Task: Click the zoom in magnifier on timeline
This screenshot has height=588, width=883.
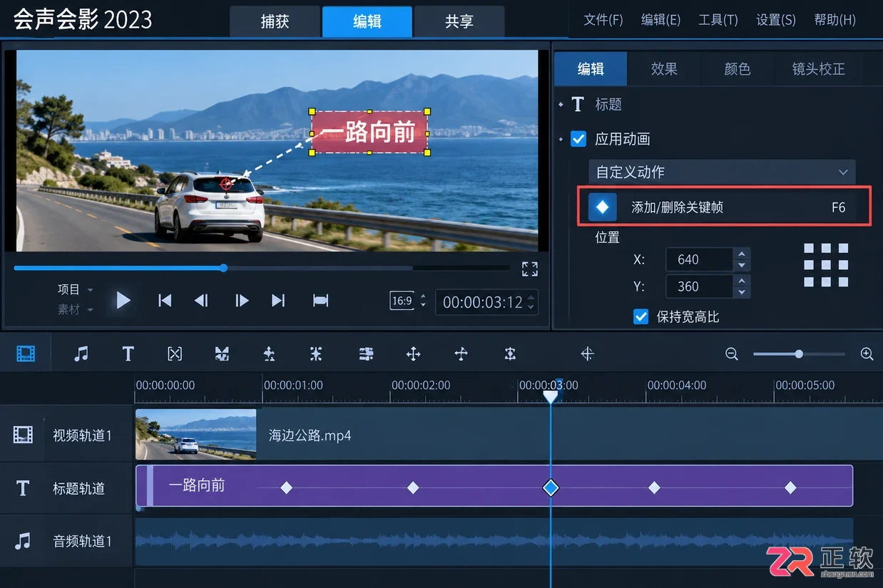Action: click(867, 354)
